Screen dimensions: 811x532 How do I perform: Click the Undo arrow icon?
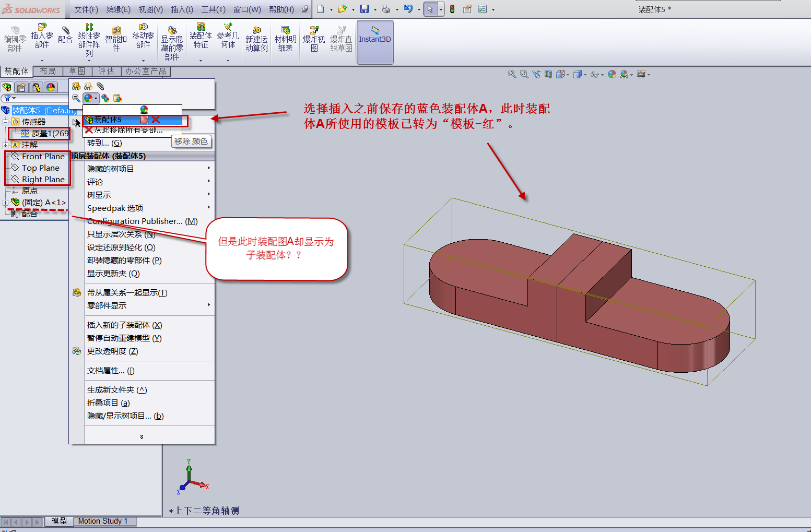[408, 9]
